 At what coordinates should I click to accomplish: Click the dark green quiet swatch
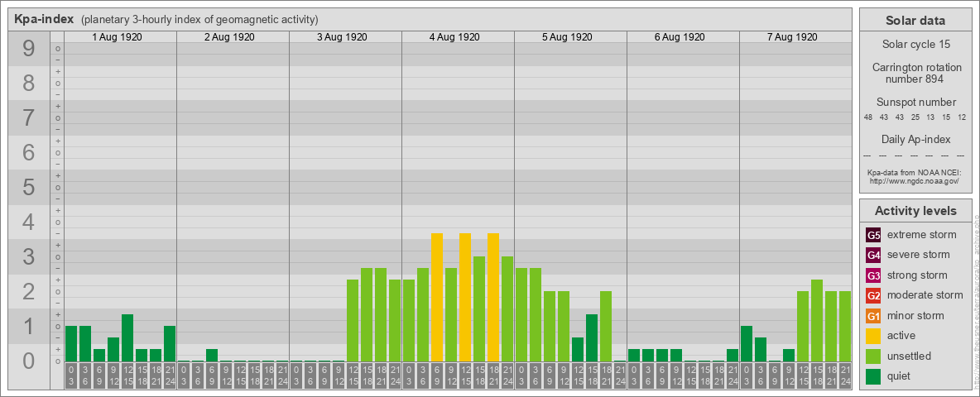click(x=874, y=376)
